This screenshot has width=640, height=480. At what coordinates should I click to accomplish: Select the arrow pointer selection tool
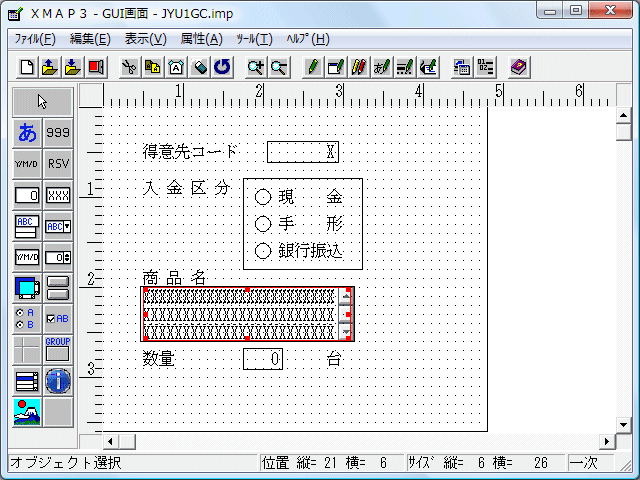(x=42, y=101)
